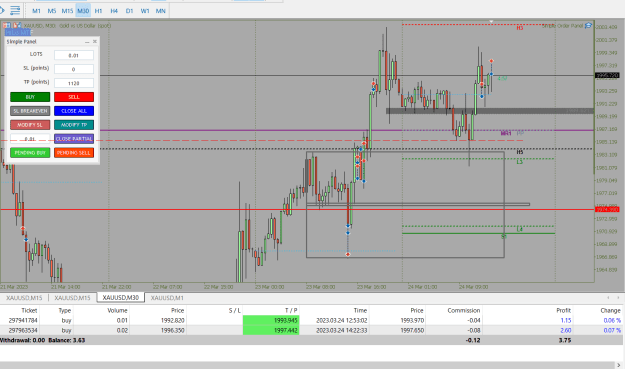This screenshot has height=369, width=625.
Task: Sort trades by S / L column header
Action: (x=234, y=310)
